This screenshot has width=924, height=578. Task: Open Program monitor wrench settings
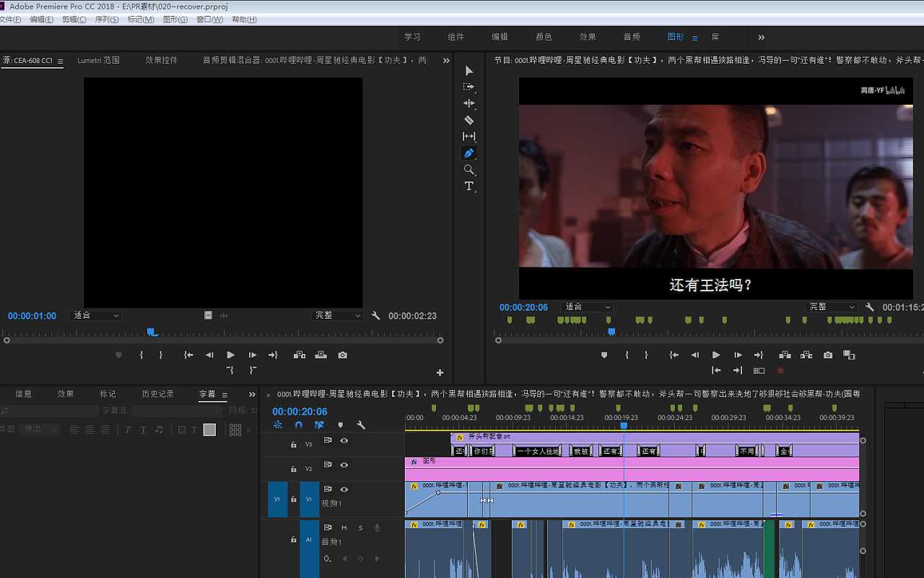870,307
